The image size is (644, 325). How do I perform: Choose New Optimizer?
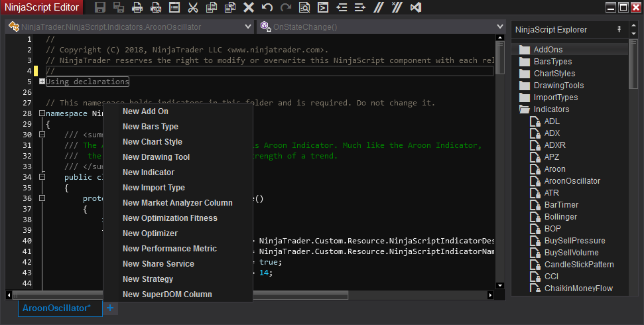178,233
